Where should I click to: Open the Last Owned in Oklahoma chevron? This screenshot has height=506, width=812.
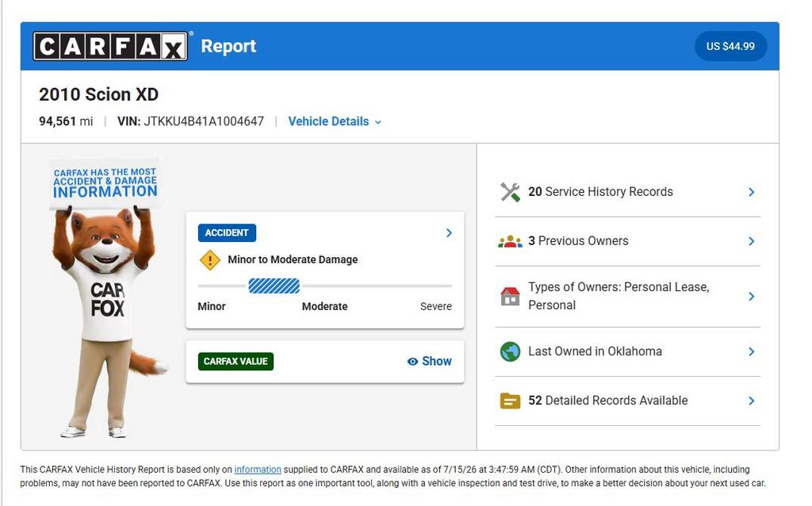click(x=752, y=351)
